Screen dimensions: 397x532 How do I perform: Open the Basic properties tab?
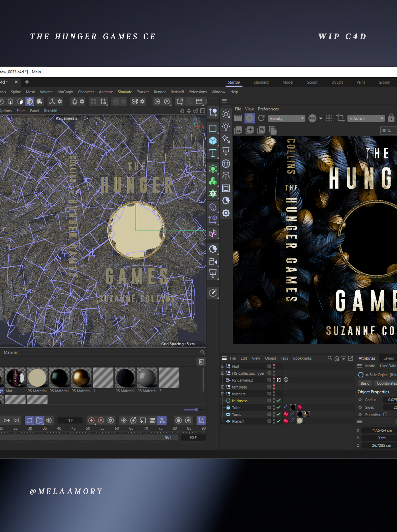coord(365,383)
